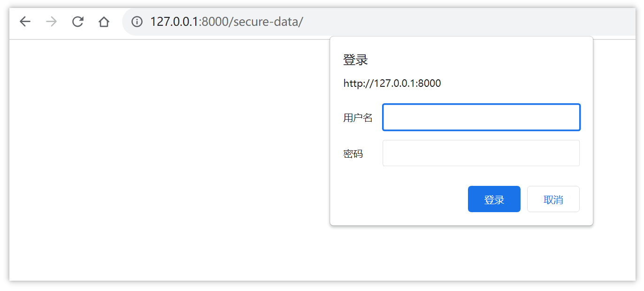The image size is (644, 291).
Task: Open the homepage via the home icon
Action: coord(104,22)
